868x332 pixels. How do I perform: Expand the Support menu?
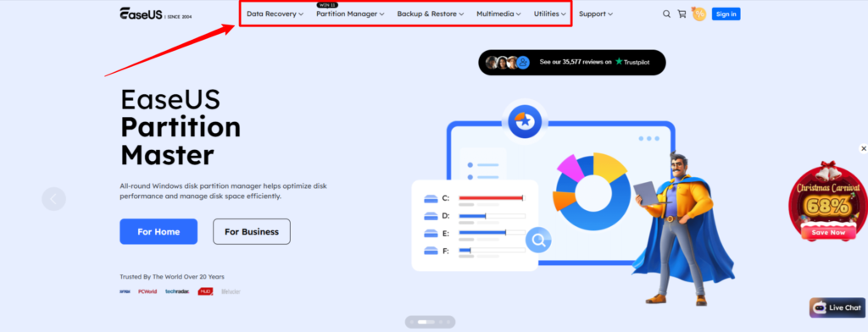596,14
